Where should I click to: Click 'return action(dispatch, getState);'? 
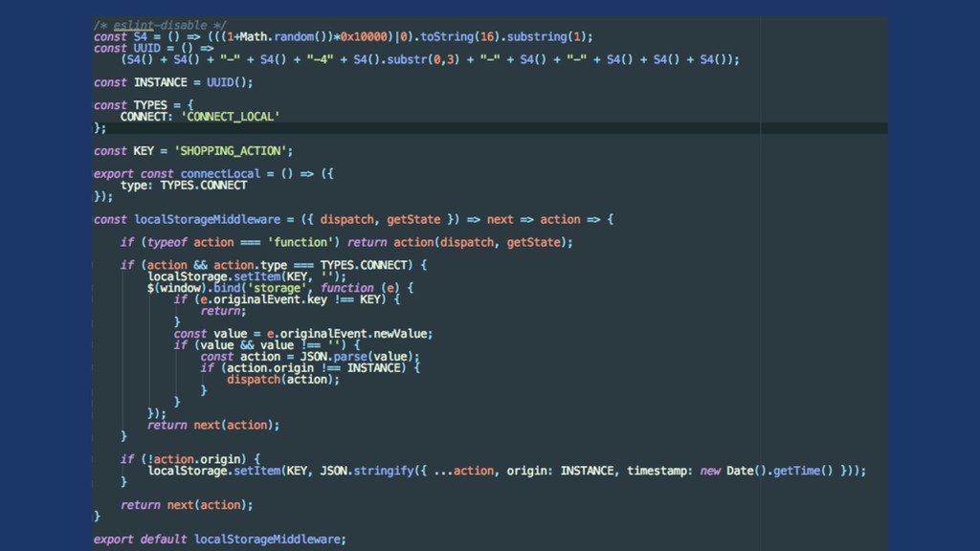(460, 242)
